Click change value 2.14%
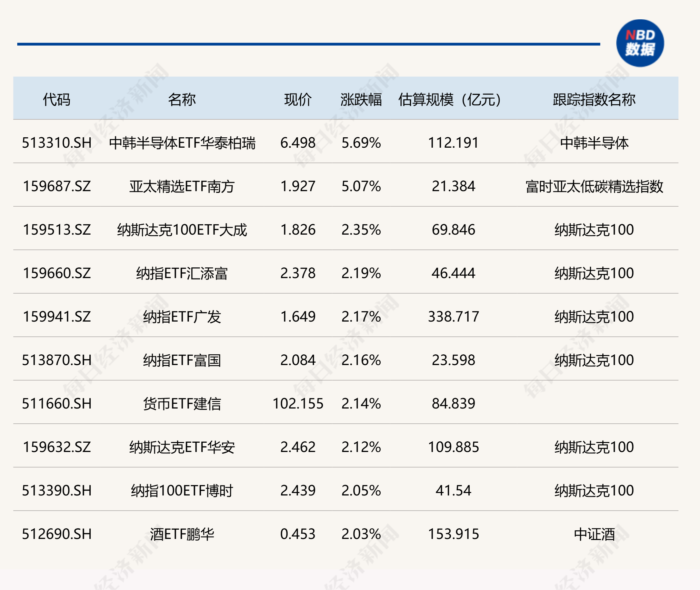The height and width of the screenshot is (590, 700). pos(361,404)
